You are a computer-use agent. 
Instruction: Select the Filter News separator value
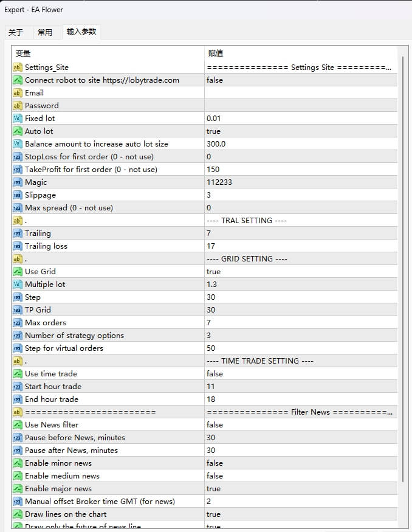pos(300,412)
